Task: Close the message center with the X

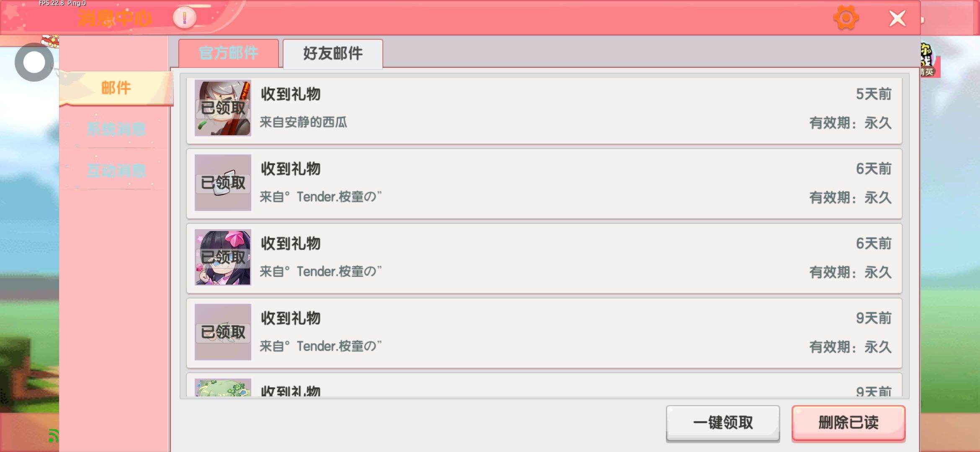Action: [x=897, y=18]
